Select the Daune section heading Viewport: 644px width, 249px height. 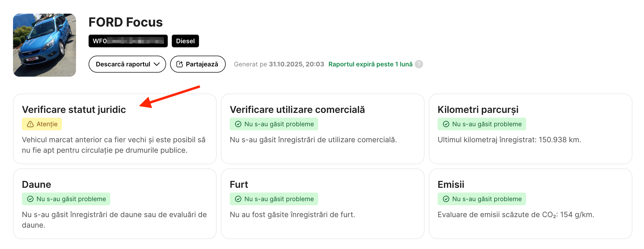pyautogui.click(x=37, y=184)
